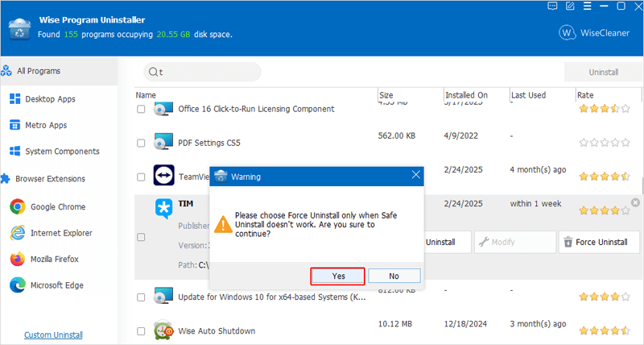Select Mozilla Firefox extensions
The height and width of the screenshot is (345, 644).
[54, 259]
